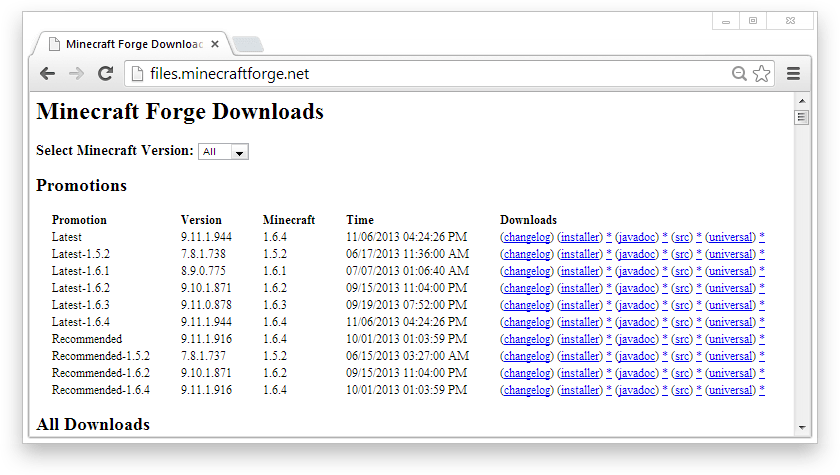This screenshot has height=475, width=840.
Task: Open the Chrome hamburger menu
Action: [793, 73]
